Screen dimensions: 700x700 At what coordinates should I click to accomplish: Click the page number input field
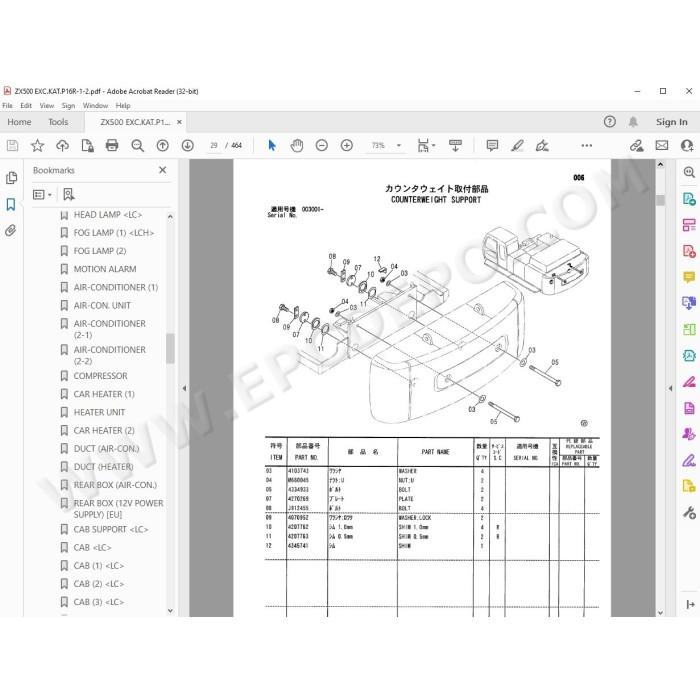(x=214, y=146)
